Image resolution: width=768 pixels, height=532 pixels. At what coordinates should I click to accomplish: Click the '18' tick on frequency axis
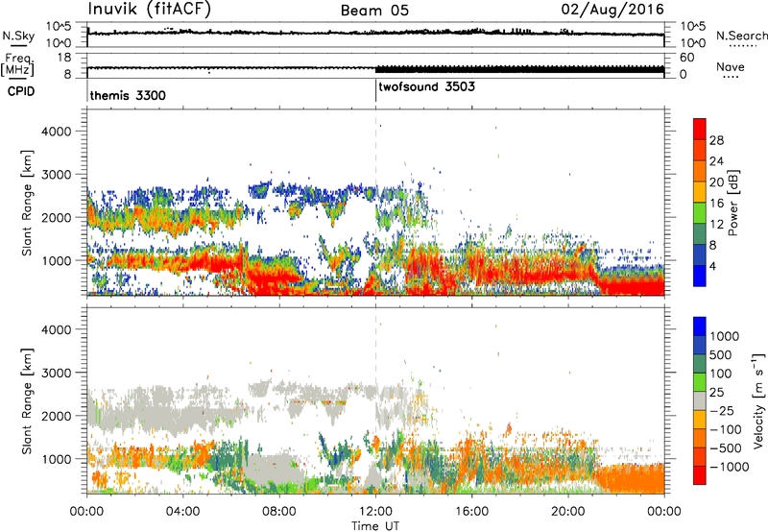click(x=63, y=58)
